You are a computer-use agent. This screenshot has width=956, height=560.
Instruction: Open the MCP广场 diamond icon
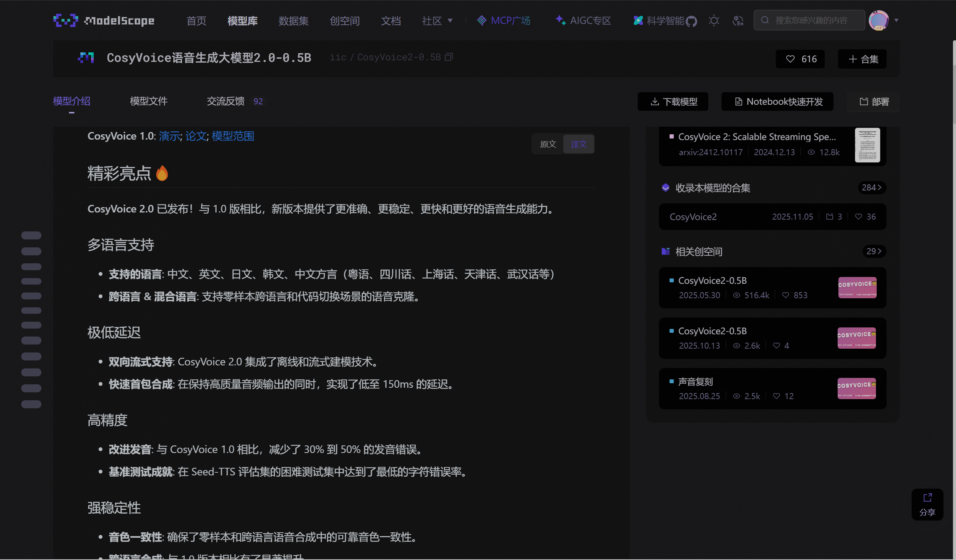click(x=482, y=21)
